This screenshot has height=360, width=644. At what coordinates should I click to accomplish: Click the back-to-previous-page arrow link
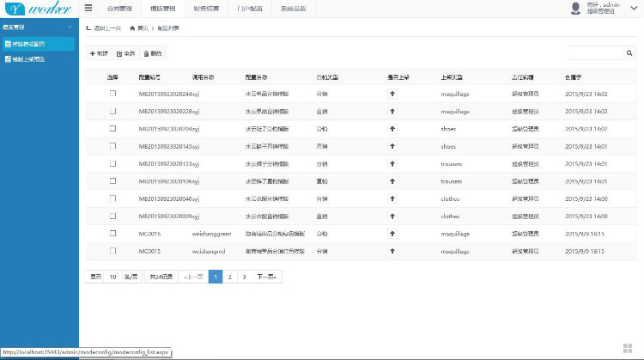pos(104,28)
